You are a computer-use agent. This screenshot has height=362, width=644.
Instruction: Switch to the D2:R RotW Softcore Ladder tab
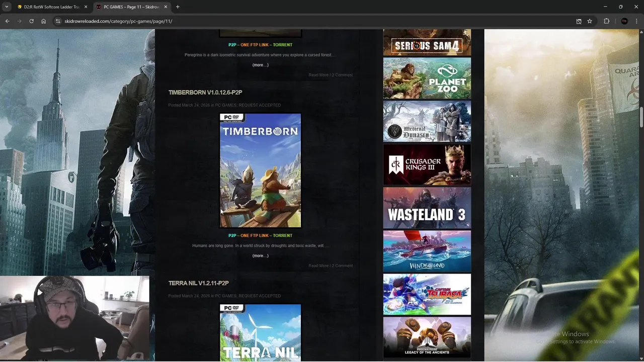pyautogui.click(x=52, y=7)
